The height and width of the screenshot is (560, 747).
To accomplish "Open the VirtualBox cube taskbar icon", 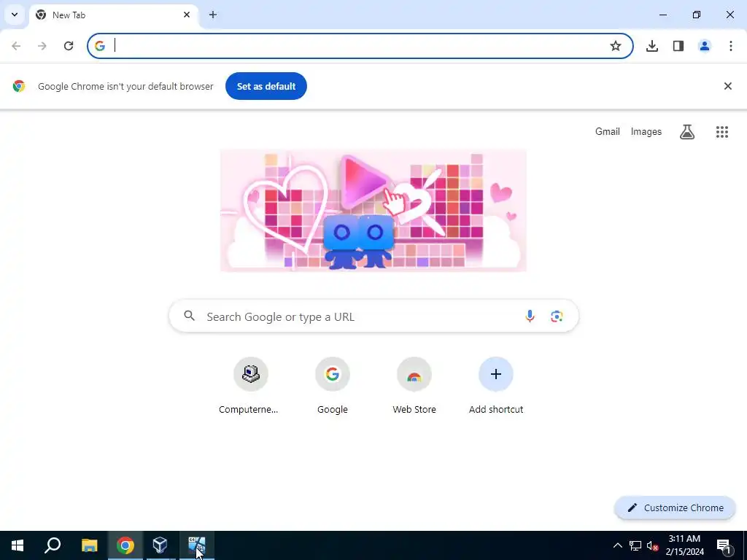I will coord(160,545).
